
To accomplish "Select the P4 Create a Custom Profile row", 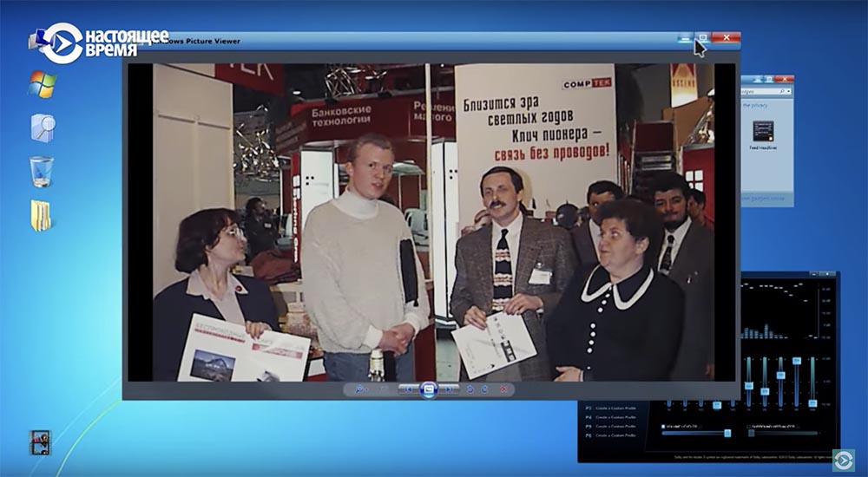I will click(x=610, y=417).
